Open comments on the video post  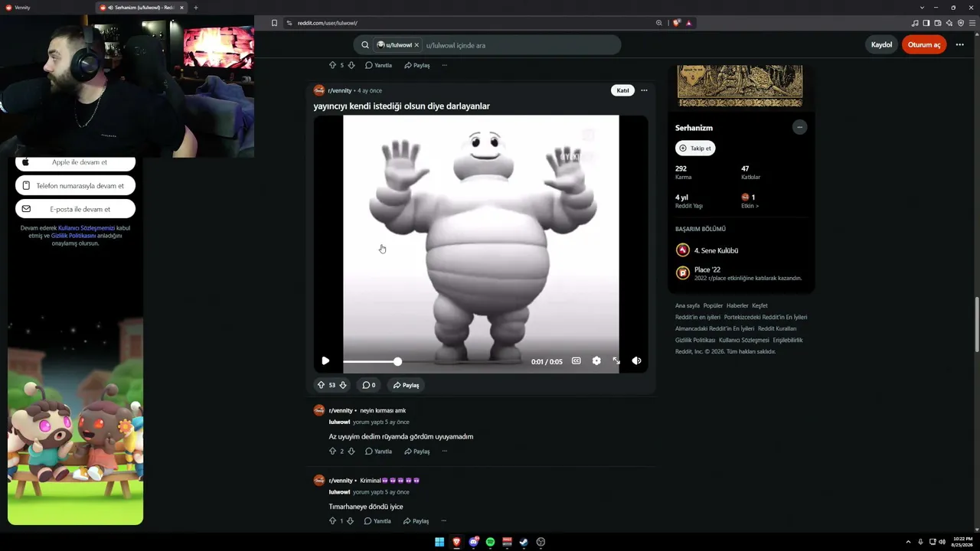(x=369, y=385)
